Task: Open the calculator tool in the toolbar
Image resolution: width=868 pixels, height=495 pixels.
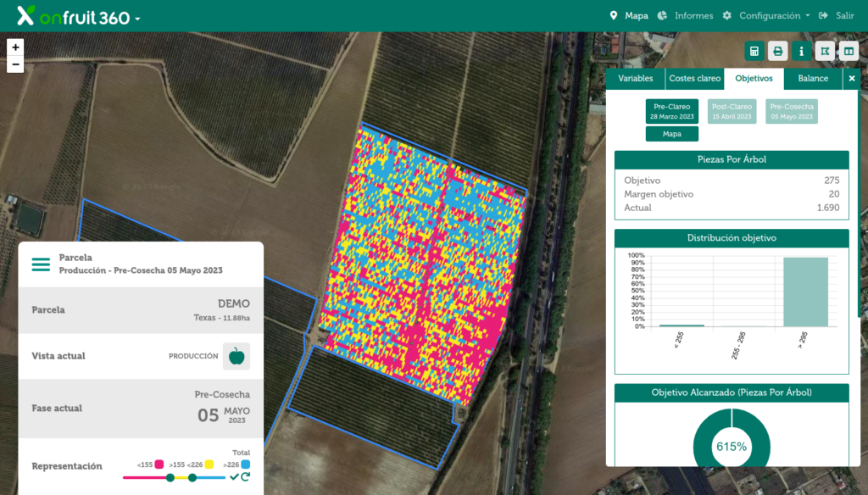Action: click(754, 51)
